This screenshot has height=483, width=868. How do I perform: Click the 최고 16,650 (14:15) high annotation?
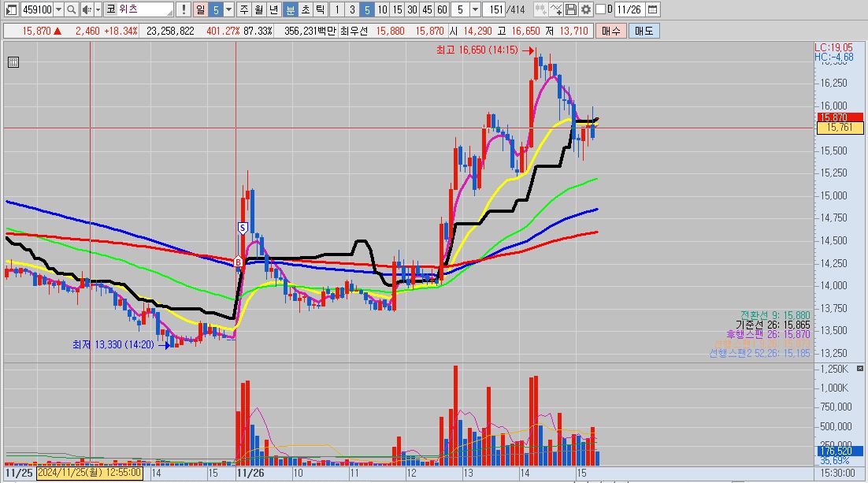tap(477, 50)
